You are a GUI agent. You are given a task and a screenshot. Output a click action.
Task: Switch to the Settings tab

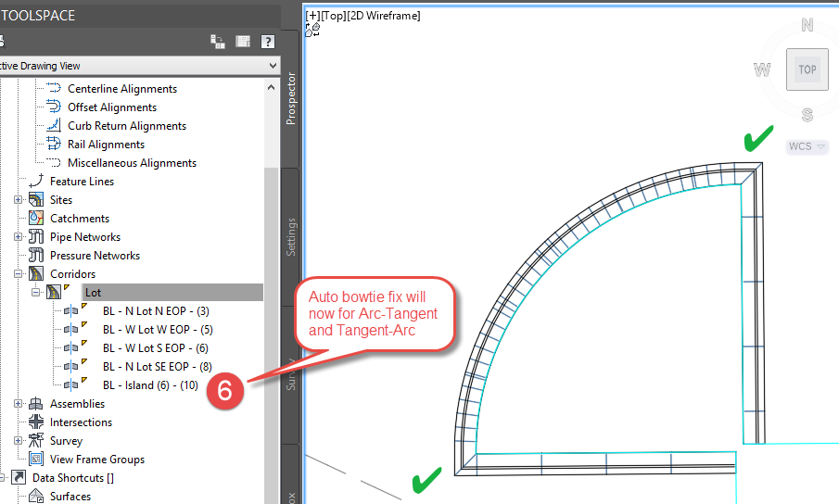click(x=290, y=237)
